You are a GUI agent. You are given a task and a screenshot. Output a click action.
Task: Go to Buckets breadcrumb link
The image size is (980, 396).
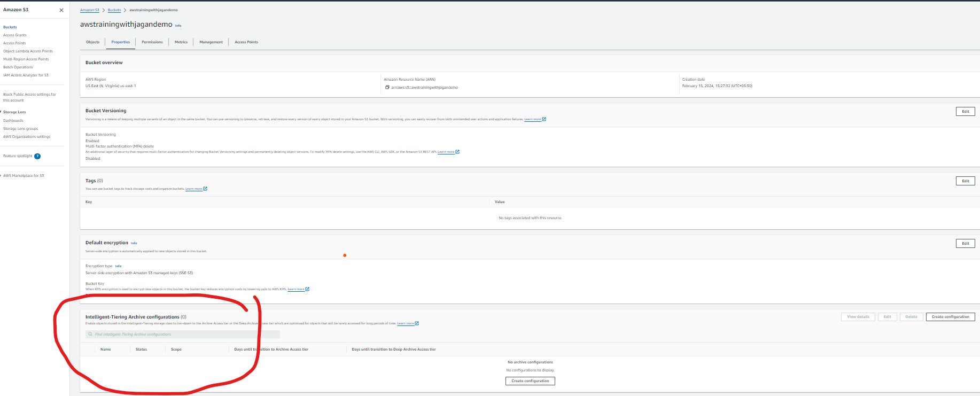(x=114, y=10)
